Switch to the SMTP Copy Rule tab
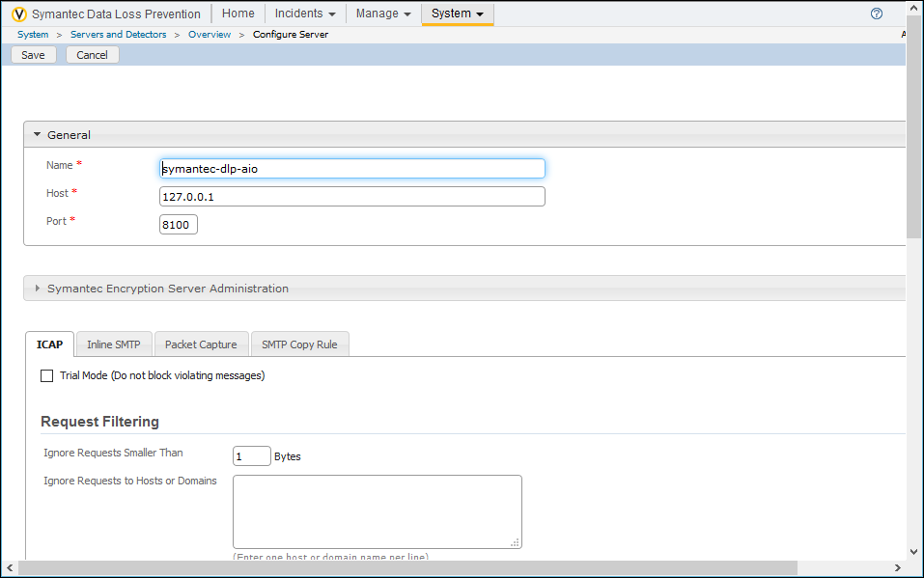The image size is (924, 578). click(299, 344)
